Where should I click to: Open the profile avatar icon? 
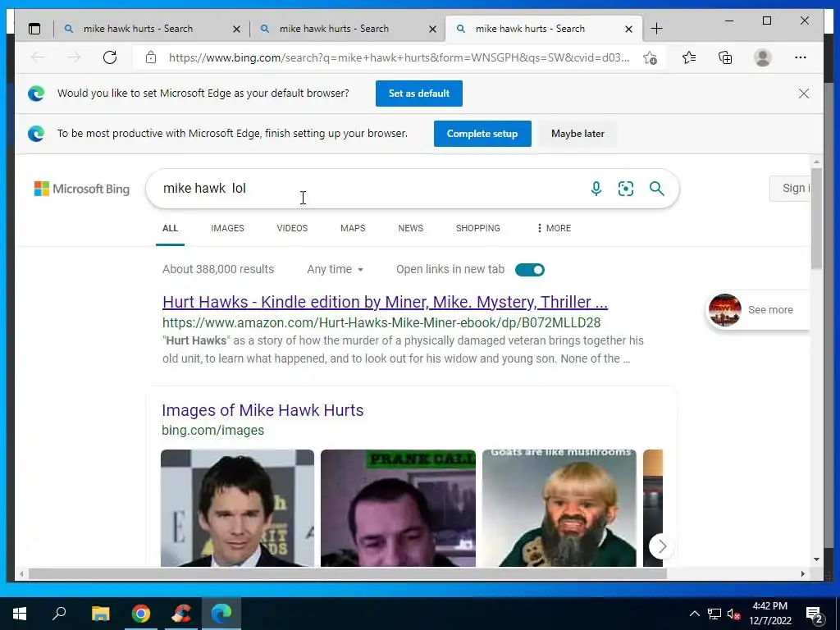tap(762, 57)
